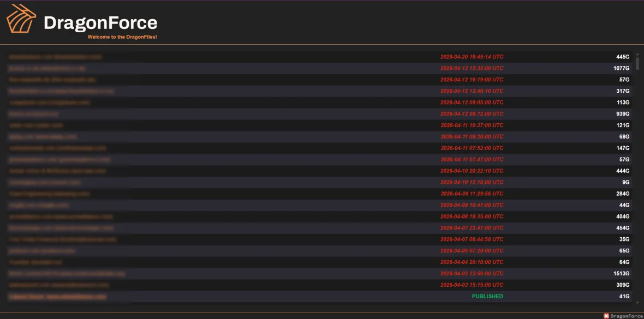This screenshot has width=644, height=319.
Task: Click 57G size in the 2026-04-11 07:47:00 row
Action: (x=624, y=159)
